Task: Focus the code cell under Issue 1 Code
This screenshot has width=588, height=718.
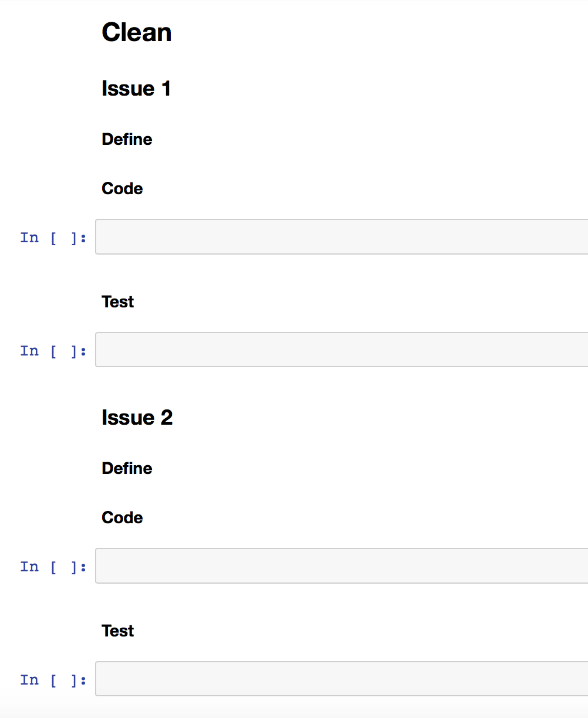Action: point(342,237)
